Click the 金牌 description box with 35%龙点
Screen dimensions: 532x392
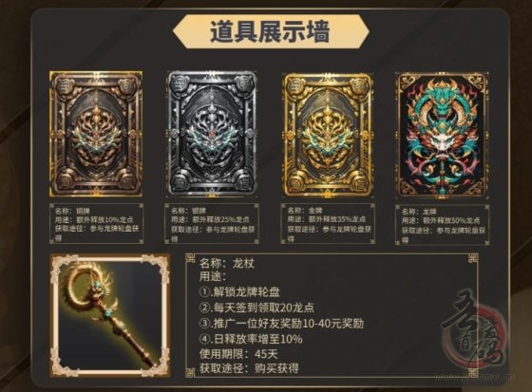[328, 223]
